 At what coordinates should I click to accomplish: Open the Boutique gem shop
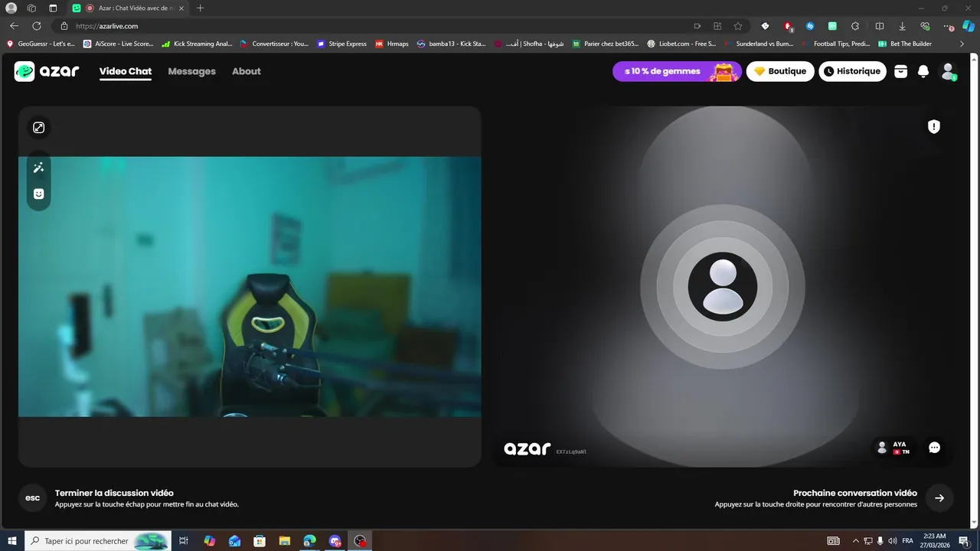click(780, 71)
